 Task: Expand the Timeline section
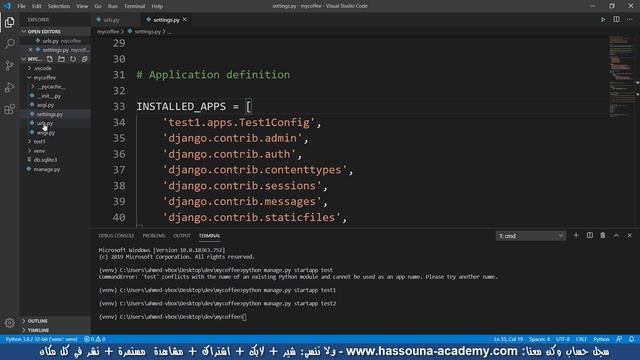[36, 330]
